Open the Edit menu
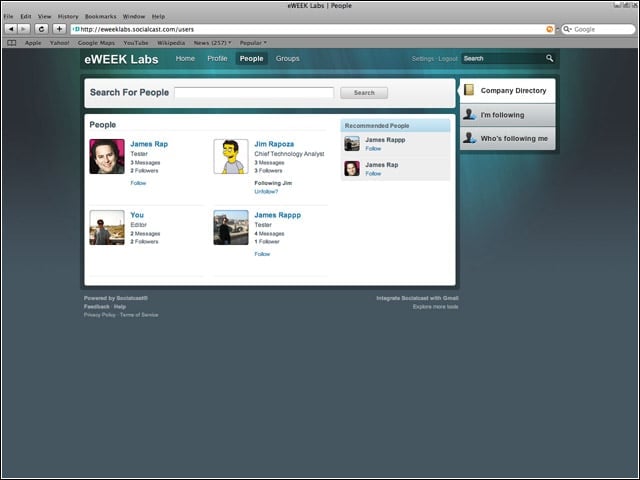This screenshot has height=480, width=640. click(x=26, y=16)
